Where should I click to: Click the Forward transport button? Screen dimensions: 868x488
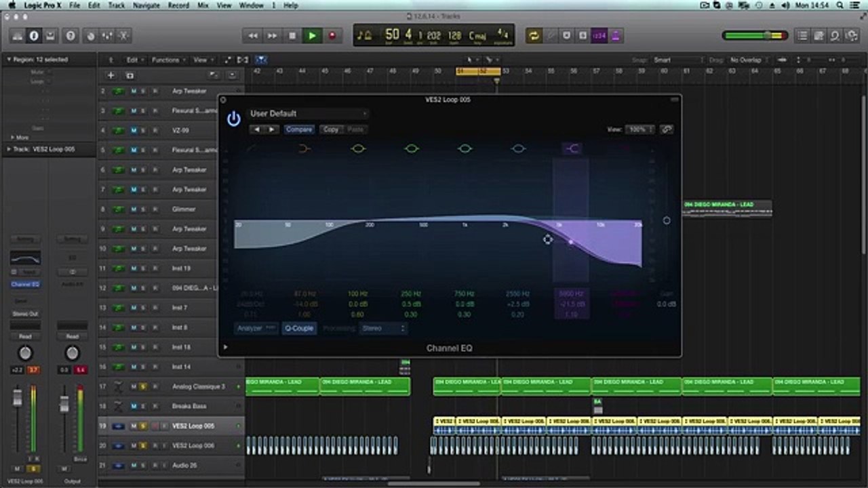273,35
